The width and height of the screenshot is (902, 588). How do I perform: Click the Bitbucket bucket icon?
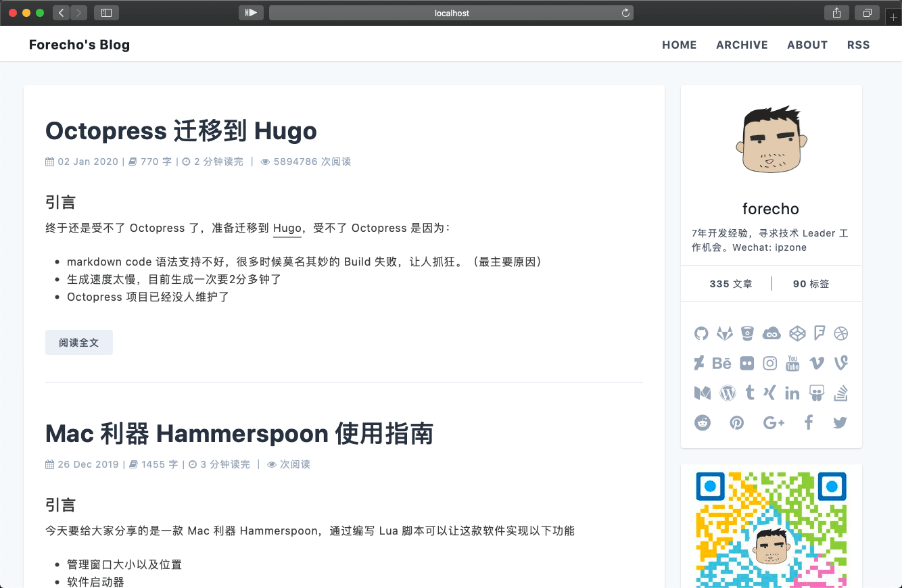pyautogui.click(x=747, y=333)
